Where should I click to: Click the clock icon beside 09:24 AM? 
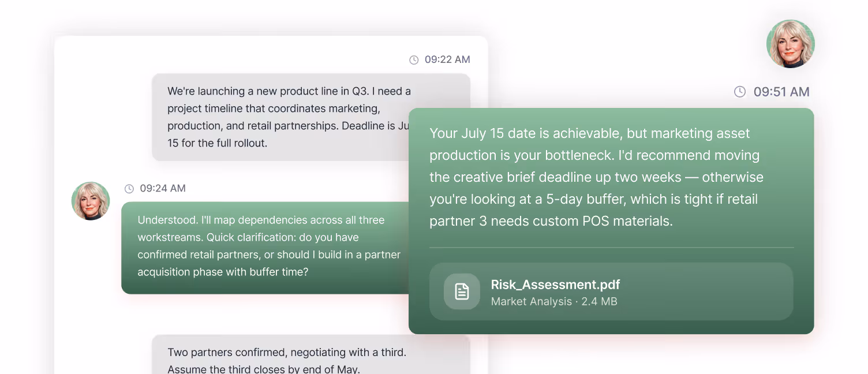click(x=128, y=188)
